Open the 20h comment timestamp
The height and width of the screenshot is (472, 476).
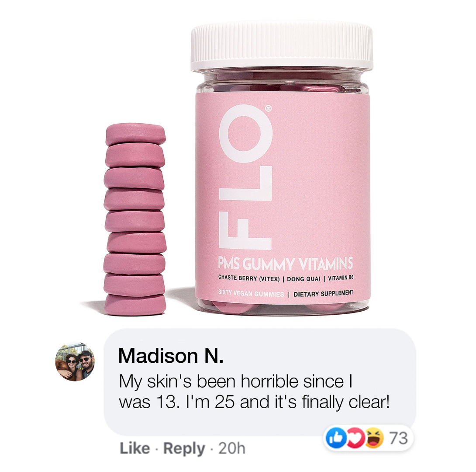click(x=231, y=448)
